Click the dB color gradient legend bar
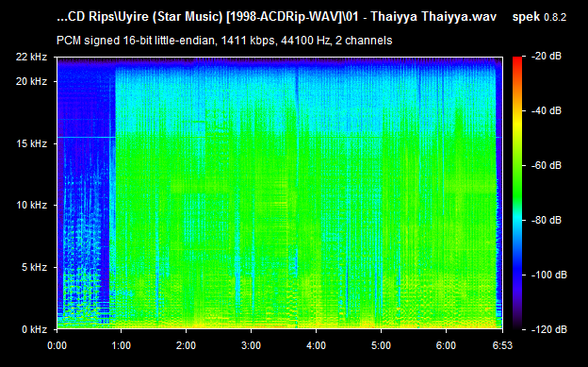This screenshot has height=367, width=588. (517, 193)
